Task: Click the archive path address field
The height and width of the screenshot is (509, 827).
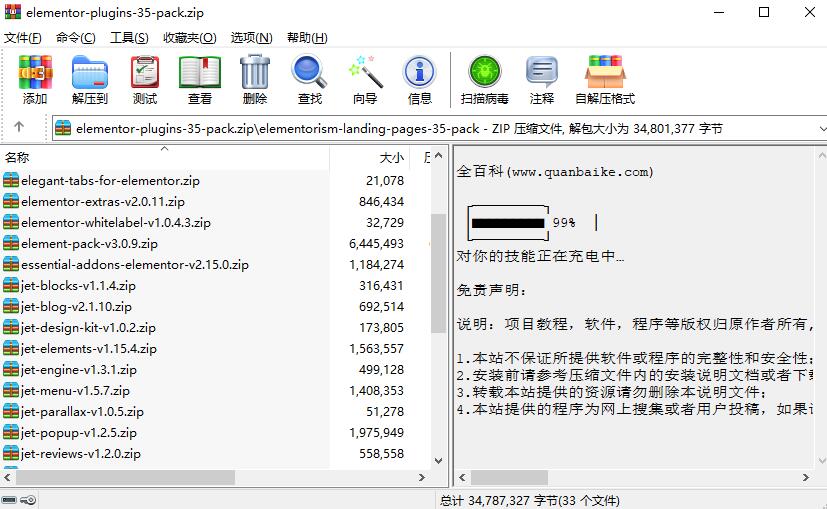Action: click(439, 129)
